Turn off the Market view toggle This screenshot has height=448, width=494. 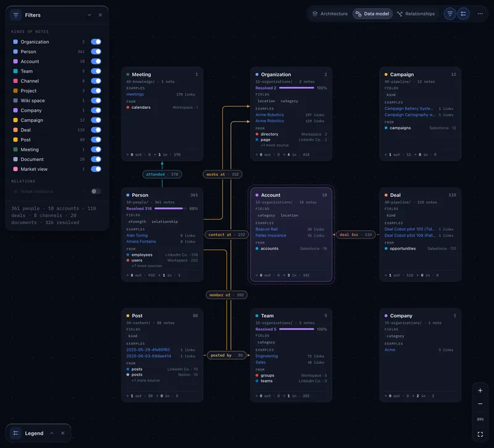click(96, 169)
